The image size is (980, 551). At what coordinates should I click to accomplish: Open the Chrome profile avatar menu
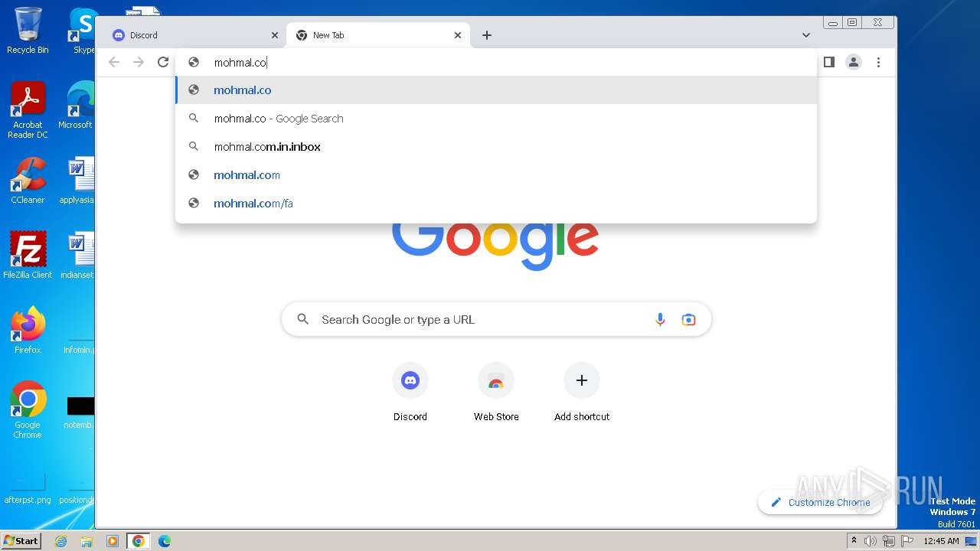854,62
